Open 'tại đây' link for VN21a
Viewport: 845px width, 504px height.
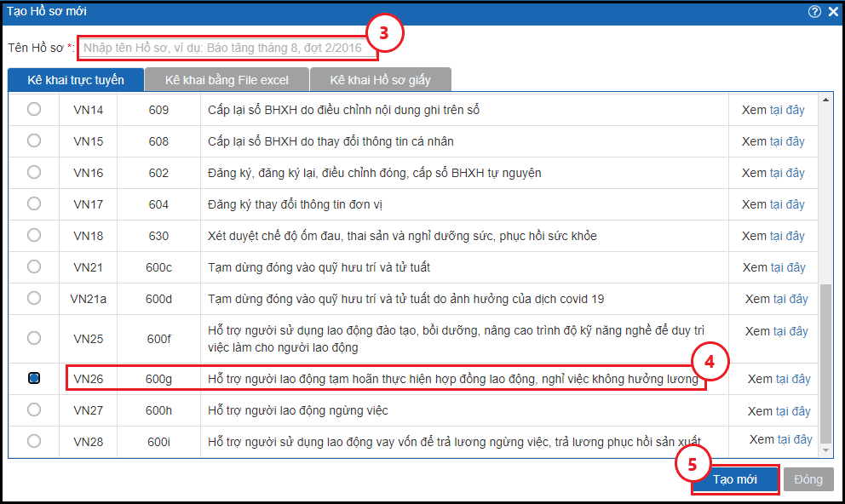click(790, 299)
